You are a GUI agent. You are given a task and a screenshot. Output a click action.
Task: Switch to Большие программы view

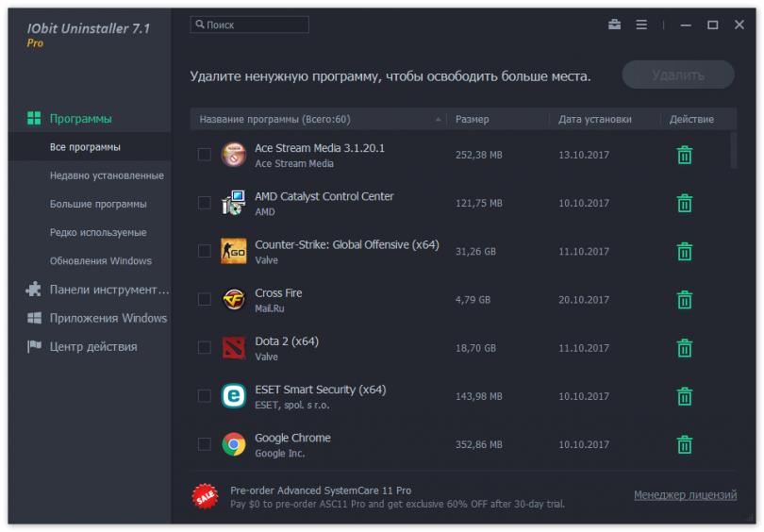(x=98, y=204)
